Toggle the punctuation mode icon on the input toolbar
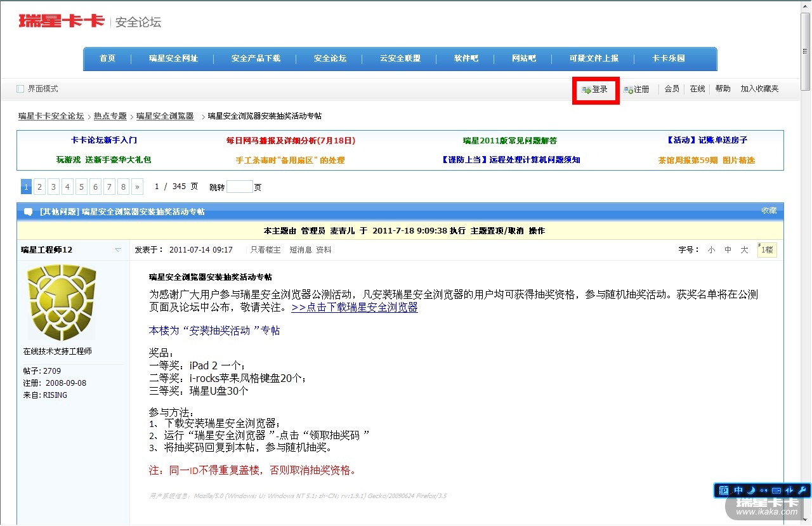 pyautogui.click(x=763, y=490)
